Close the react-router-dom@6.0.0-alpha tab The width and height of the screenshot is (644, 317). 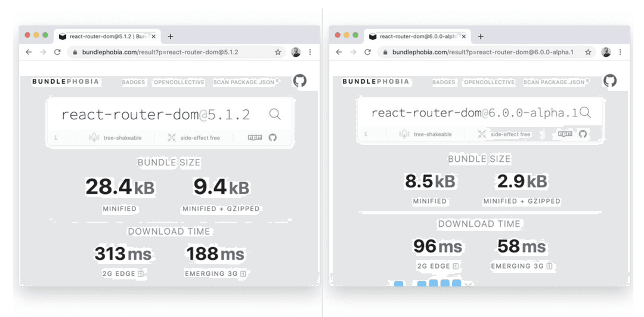coord(464,36)
